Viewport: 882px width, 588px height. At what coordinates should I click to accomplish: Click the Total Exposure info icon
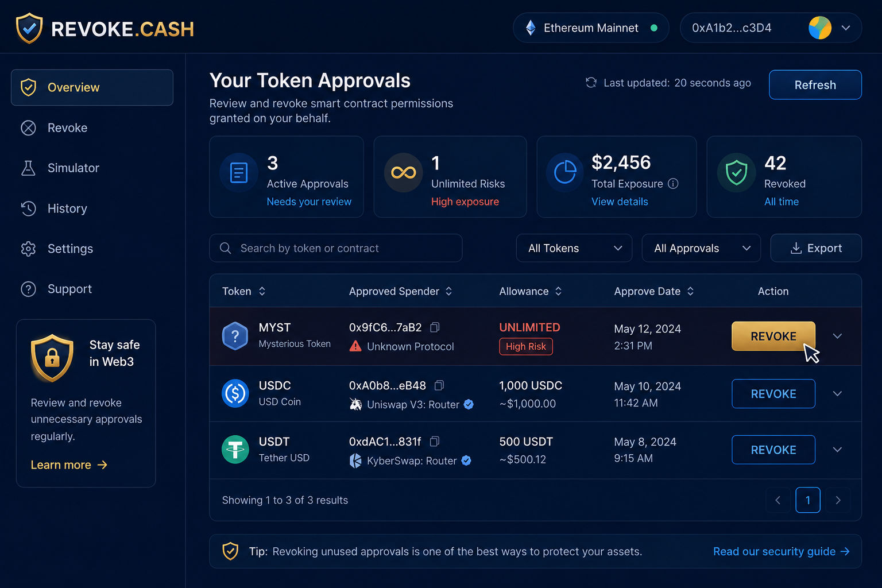tap(674, 184)
